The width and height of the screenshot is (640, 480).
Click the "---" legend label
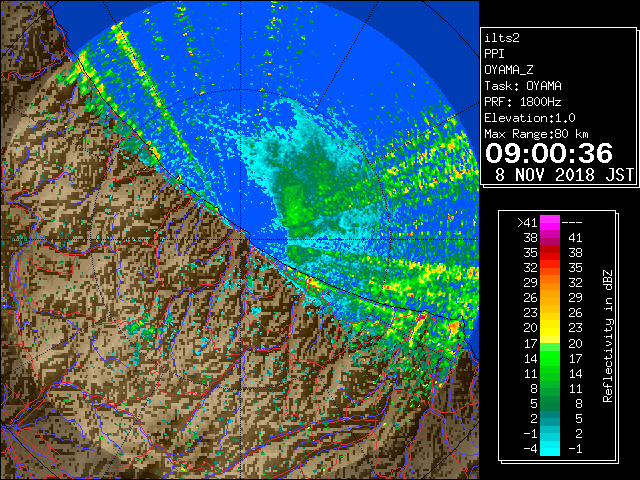pos(572,223)
